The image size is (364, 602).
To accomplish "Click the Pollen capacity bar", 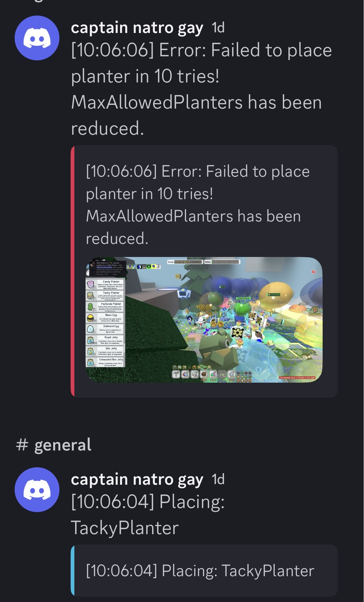I will (222, 262).
